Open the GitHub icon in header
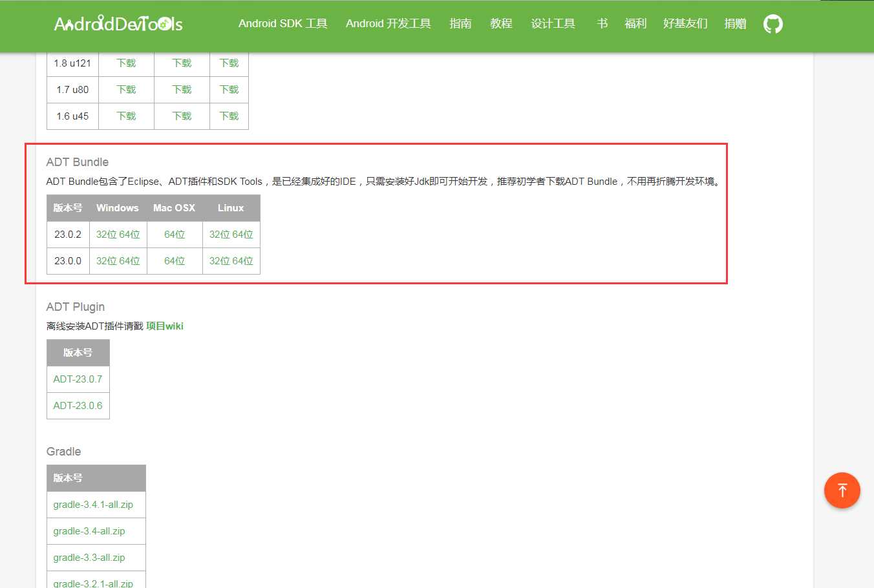 (x=773, y=24)
